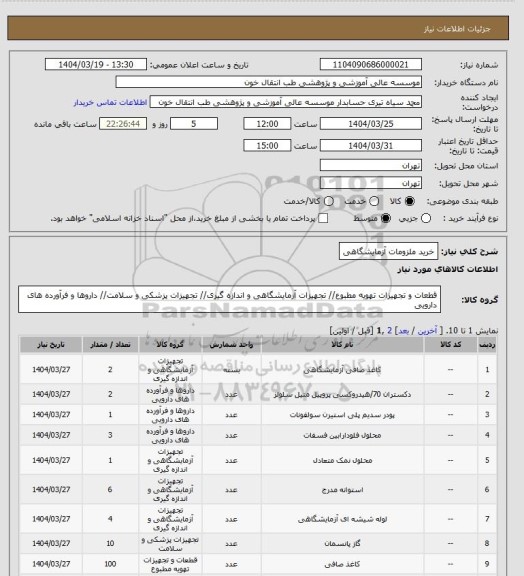524x576 pixels.
Task: Click the استان محل تحویل field
Action: tap(370, 165)
